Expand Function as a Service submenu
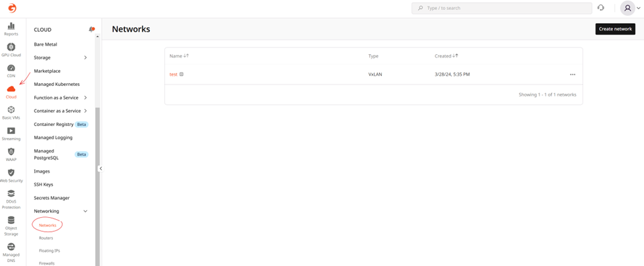Screen dimensions: 644x266 point(85,98)
